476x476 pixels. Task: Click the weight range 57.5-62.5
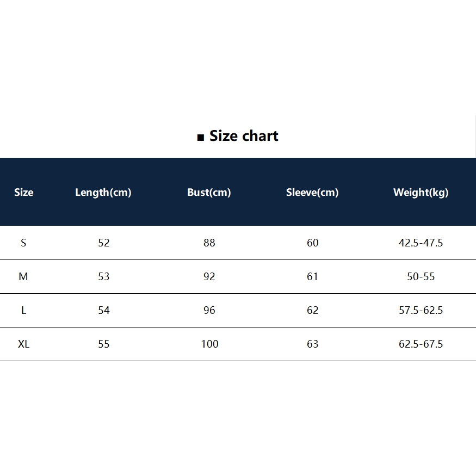pyautogui.click(x=421, y=310)
